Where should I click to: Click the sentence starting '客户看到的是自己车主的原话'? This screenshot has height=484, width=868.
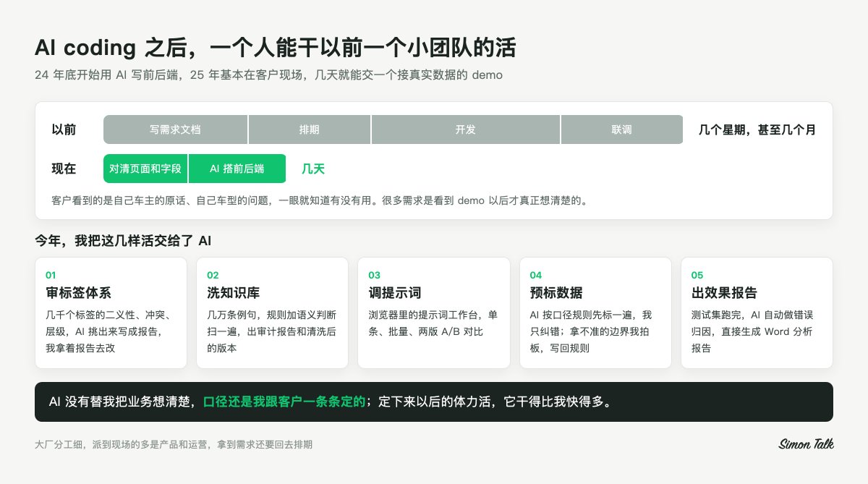click(319, 200)
